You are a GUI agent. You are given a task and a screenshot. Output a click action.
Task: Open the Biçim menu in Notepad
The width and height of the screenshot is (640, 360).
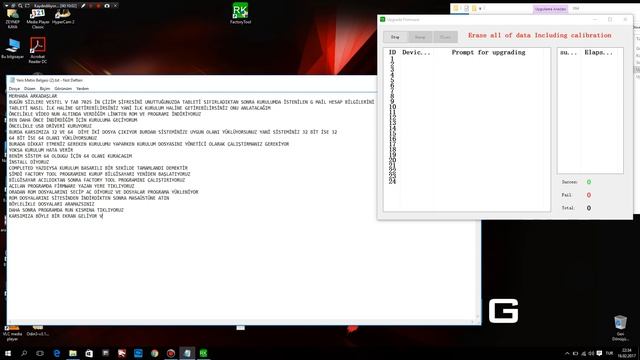(x=45, y=89)
